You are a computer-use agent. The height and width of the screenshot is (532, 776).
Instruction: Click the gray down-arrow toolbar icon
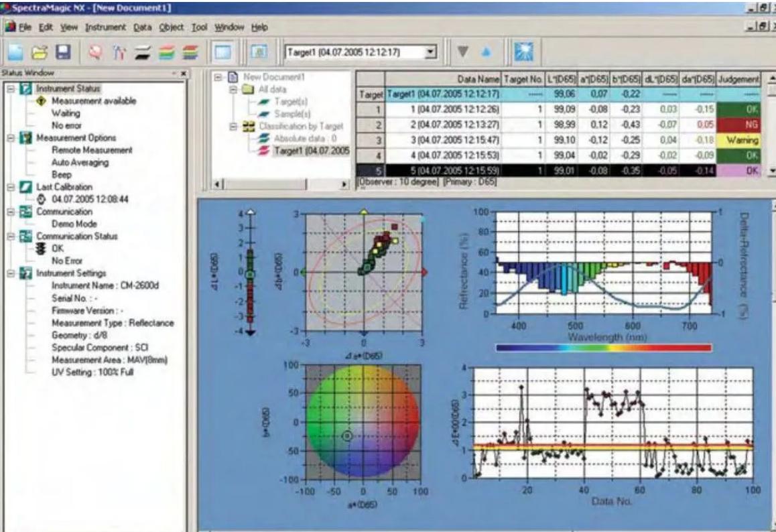462,52
